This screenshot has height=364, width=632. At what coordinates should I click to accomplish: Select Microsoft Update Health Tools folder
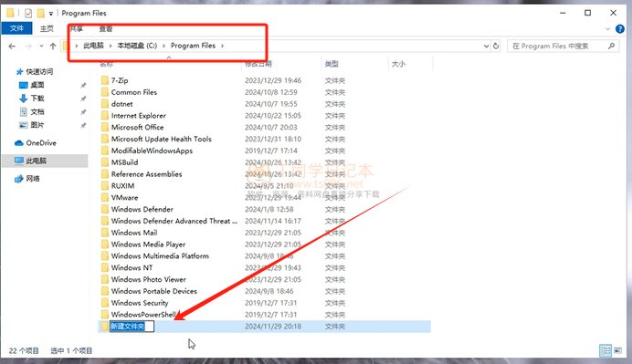pyautogui.click(x=162, y=139)
